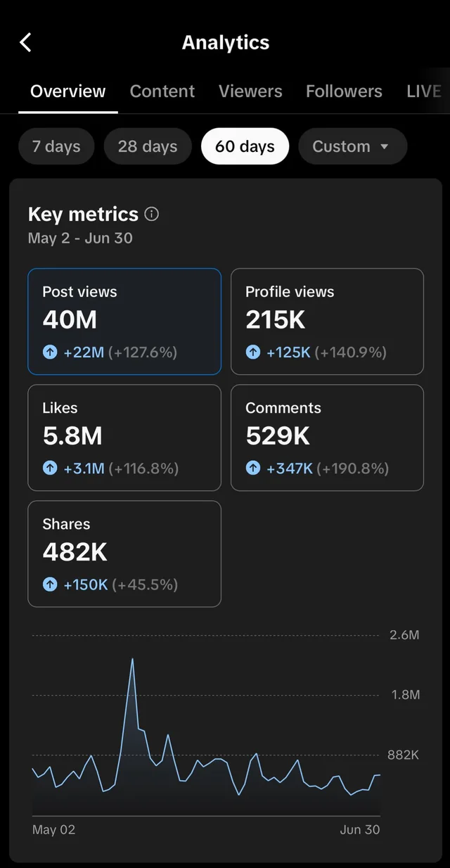Viewport: 450px width, 868px height.
Task: Tap the highest peak on the chart
Action: click(131, 659)
